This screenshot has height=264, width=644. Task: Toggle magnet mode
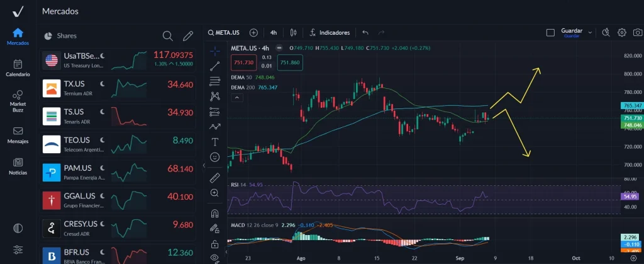215,214
